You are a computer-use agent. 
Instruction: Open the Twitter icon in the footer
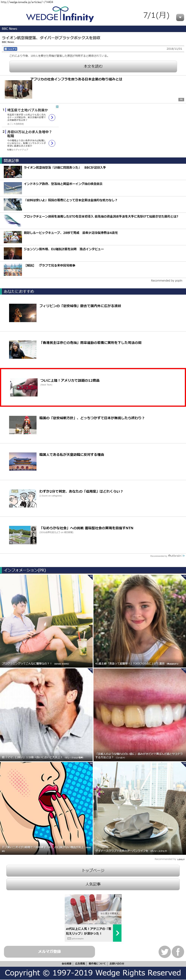point(165,952)
